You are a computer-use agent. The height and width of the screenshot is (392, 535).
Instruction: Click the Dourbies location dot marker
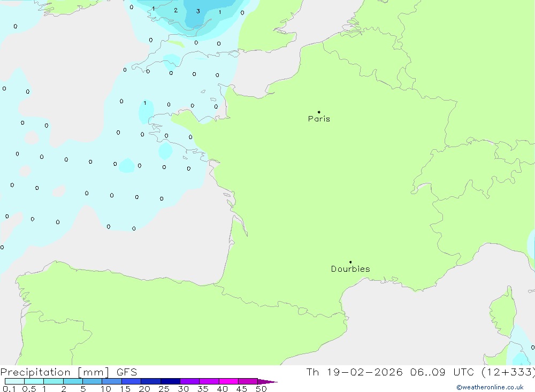(350, 262)
